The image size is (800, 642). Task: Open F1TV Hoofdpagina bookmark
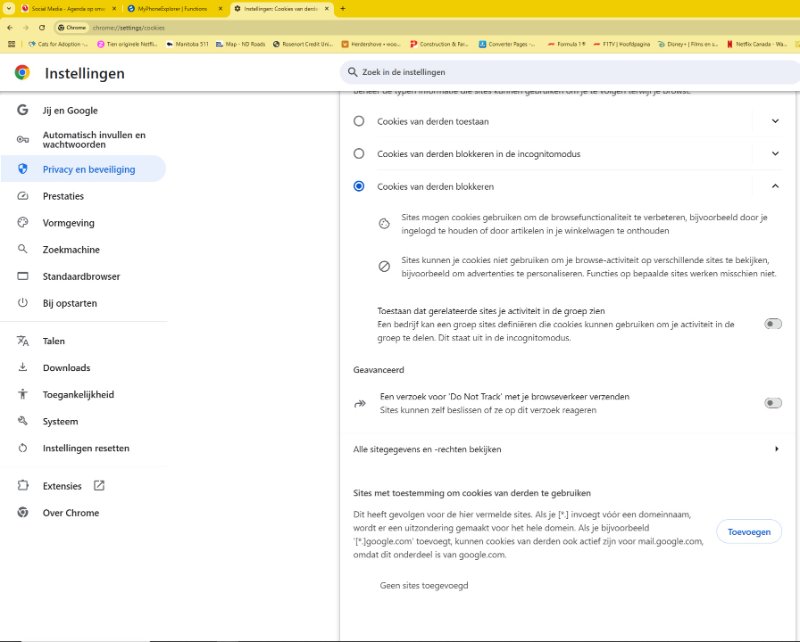622,44
